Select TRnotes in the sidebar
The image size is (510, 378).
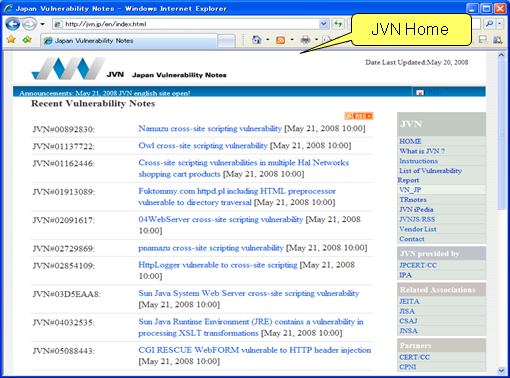click(x=413, y=200)
